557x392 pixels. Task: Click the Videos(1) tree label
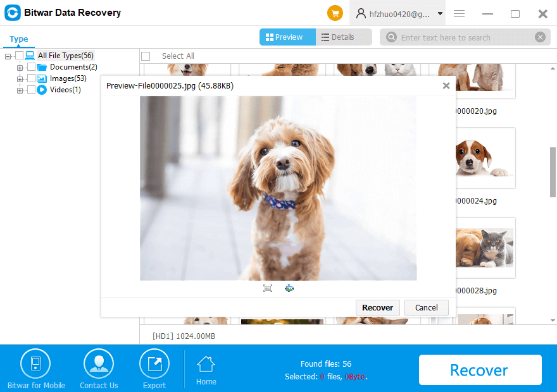65,90
